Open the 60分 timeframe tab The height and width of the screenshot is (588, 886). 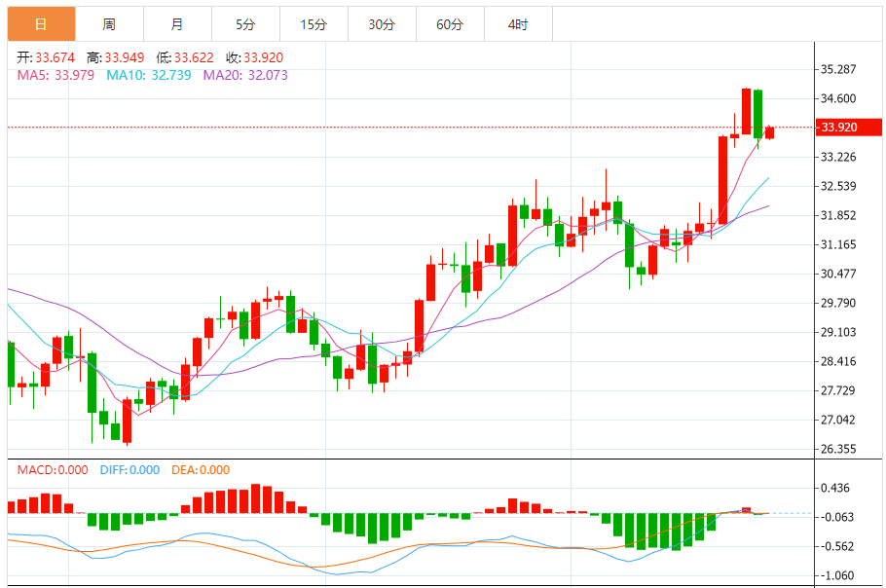pos(450,24)
